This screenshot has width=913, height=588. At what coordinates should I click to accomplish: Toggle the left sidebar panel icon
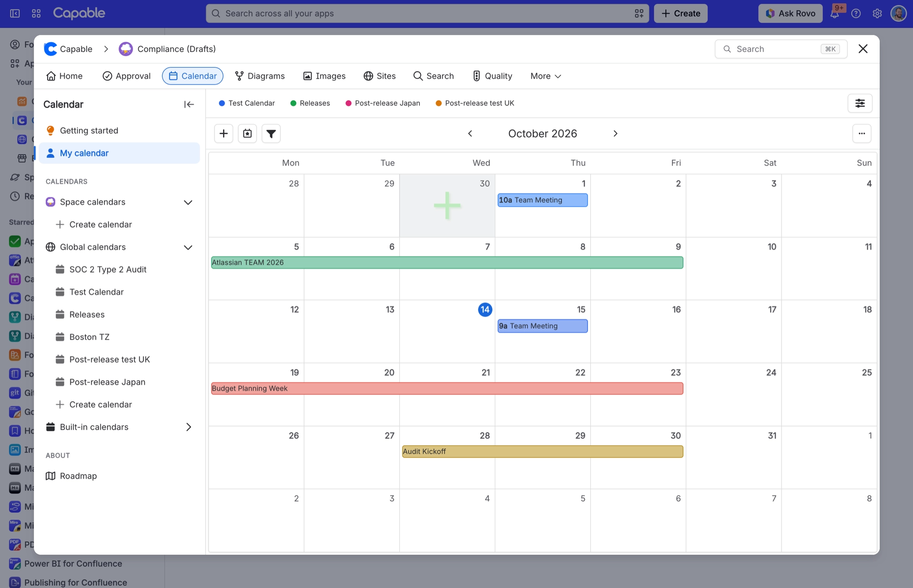click(x=15, y=14)
